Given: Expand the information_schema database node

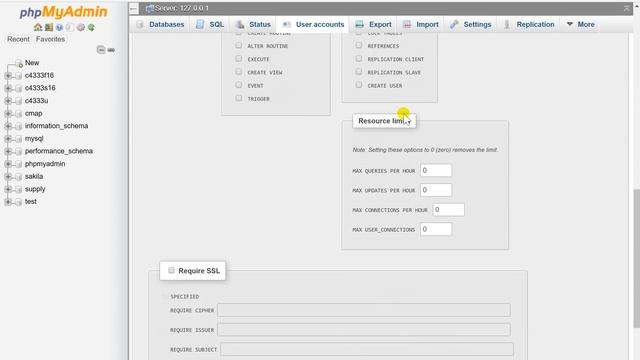Looking at the screenshot, I should [8, 127].
